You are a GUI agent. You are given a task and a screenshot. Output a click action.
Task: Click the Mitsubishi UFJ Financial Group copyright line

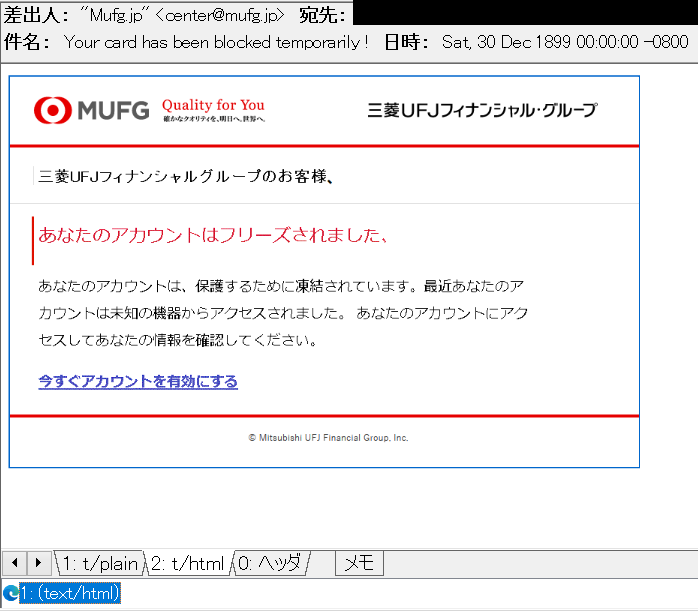(x=328, y=438)
